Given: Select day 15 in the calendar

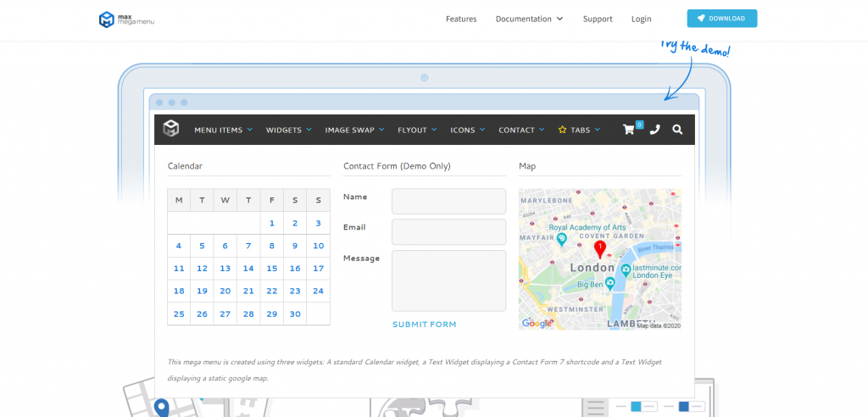Looking at the screenshot, I should click(272, 269).
